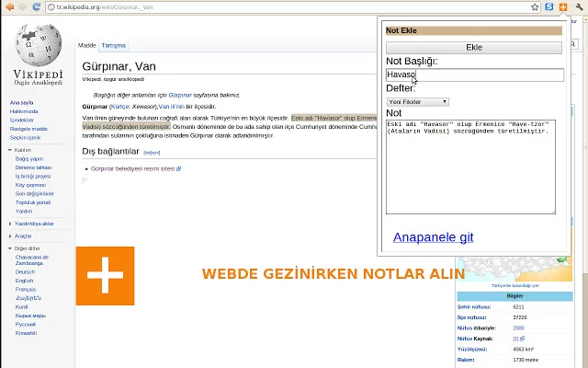The width and height of the screenshot is (588, 368).
Task: Click inside the Not text area
Action: point(470,167)
